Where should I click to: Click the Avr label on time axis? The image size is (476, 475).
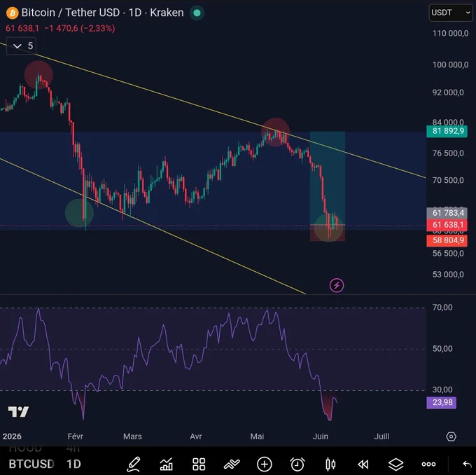[x=196, y=436]
